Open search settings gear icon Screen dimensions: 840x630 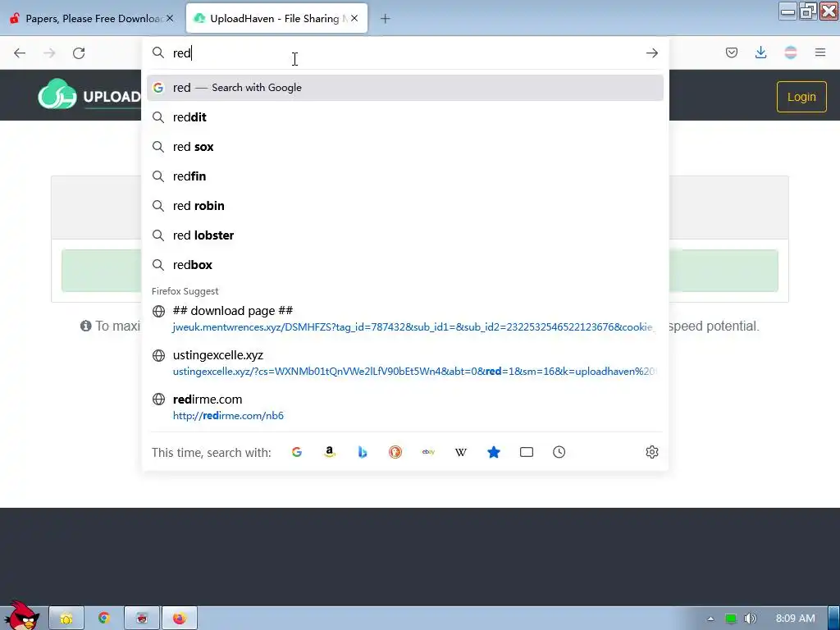click(x=651, y=452)
